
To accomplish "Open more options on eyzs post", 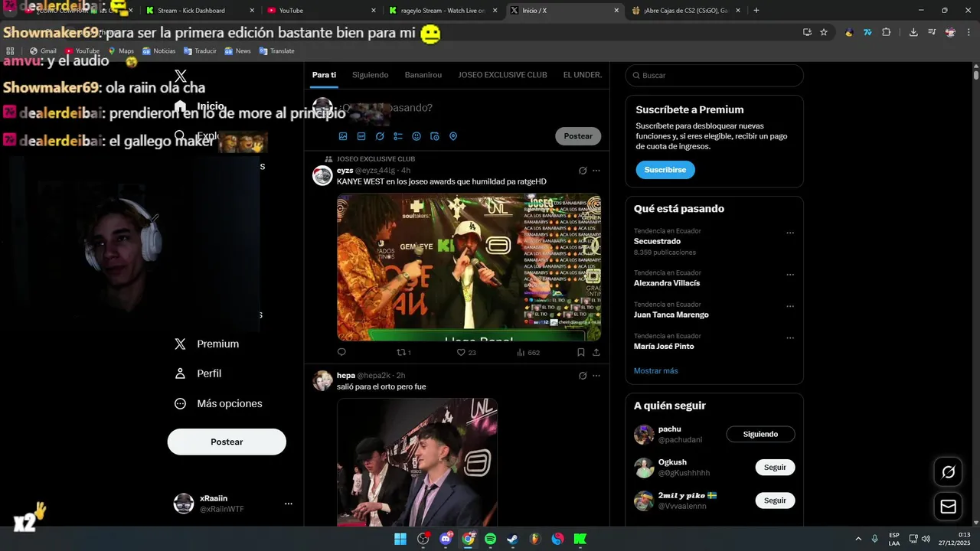I will 596,171.
